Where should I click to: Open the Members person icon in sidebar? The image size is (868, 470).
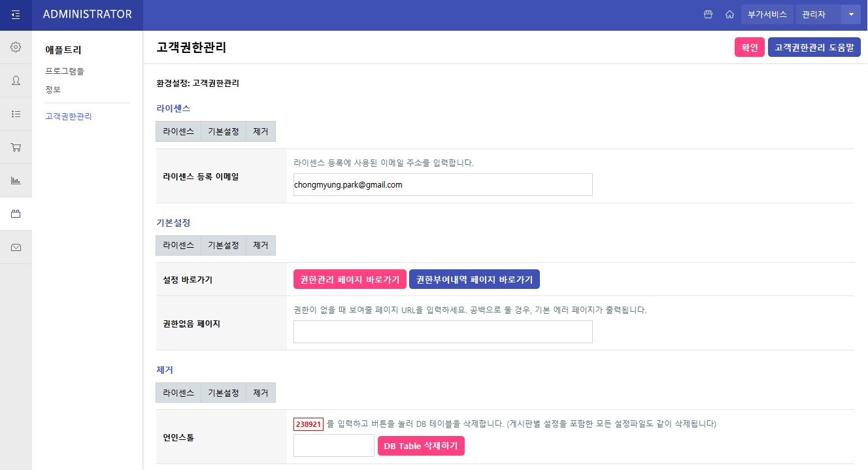pyautogui.click(x=16, y=80)
